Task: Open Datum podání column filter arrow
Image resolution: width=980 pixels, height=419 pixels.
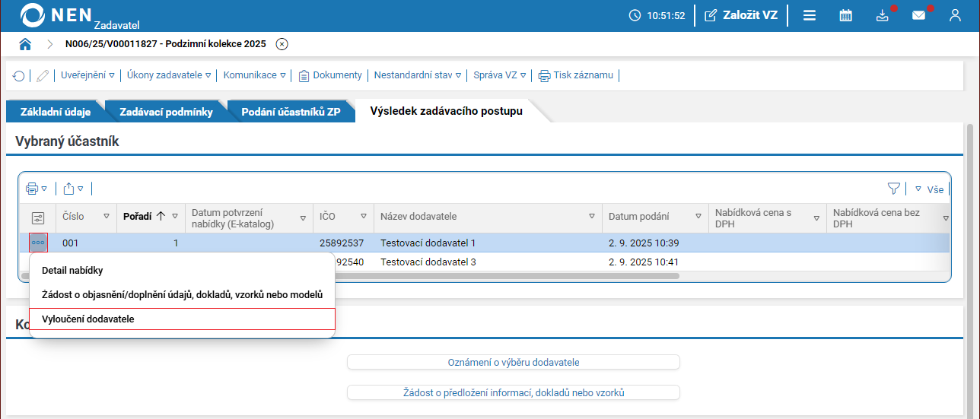Action: 698,217
